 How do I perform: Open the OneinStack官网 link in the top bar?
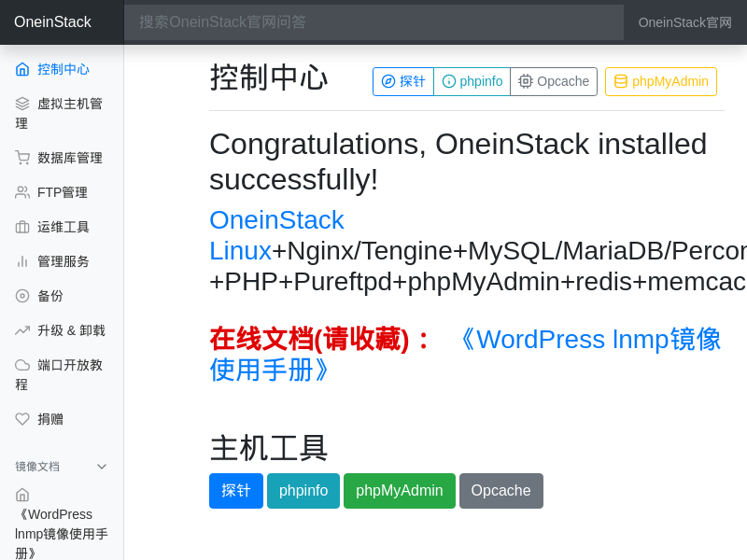click(x=685, y=22)
